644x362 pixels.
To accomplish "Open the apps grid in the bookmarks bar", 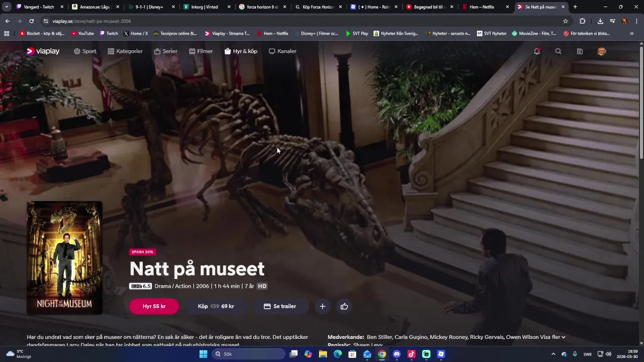I will [x=7, y=34].
